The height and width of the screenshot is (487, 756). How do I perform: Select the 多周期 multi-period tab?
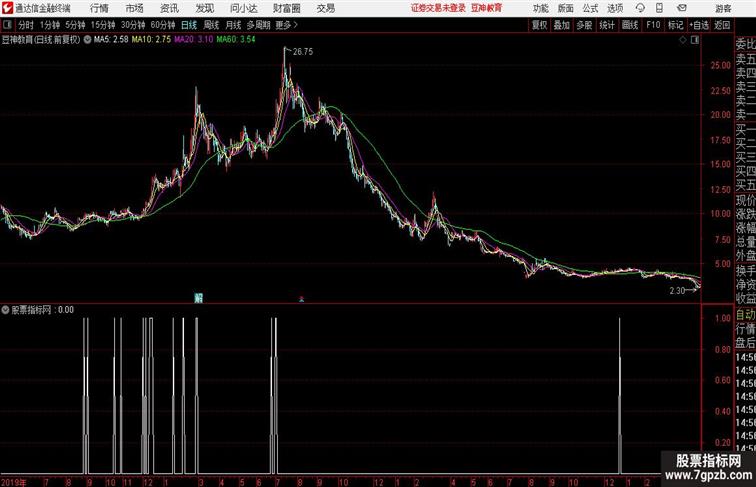click(258, 25)
